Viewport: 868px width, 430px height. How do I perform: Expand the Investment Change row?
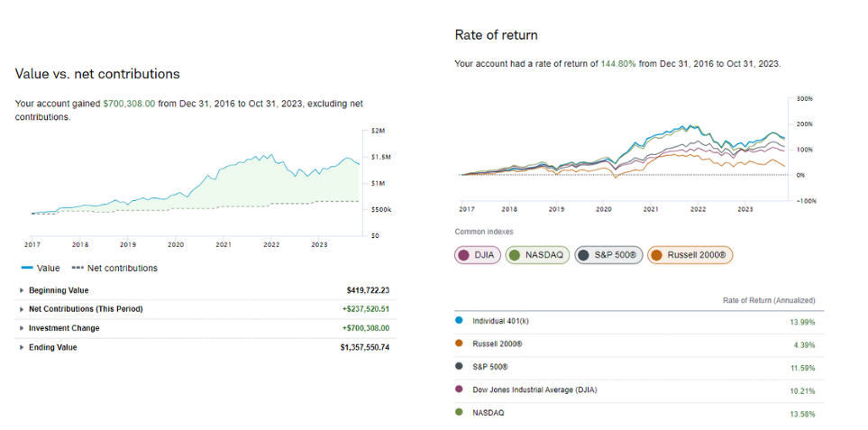[23, 328]
